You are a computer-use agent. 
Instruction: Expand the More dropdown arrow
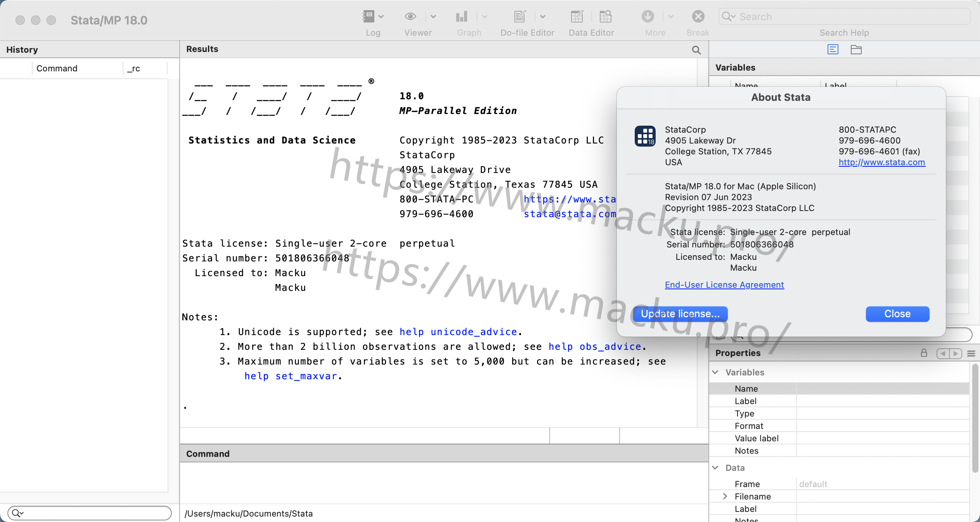coord(671,17)
